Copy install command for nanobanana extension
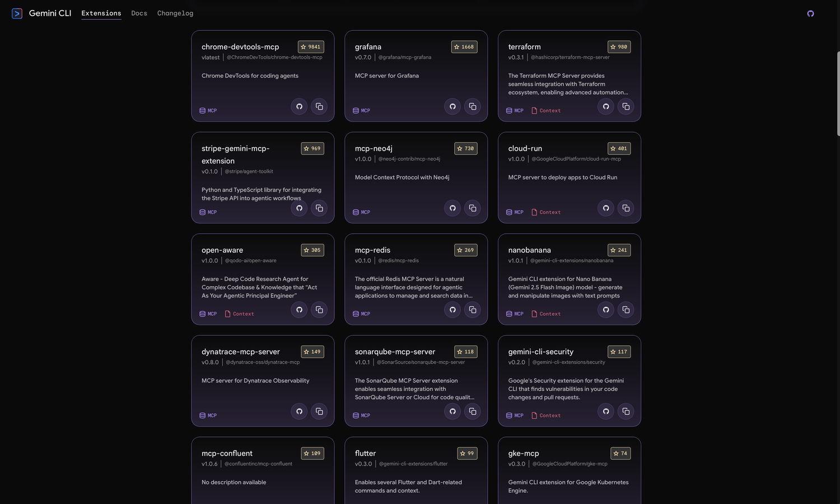 pos(626,310)
